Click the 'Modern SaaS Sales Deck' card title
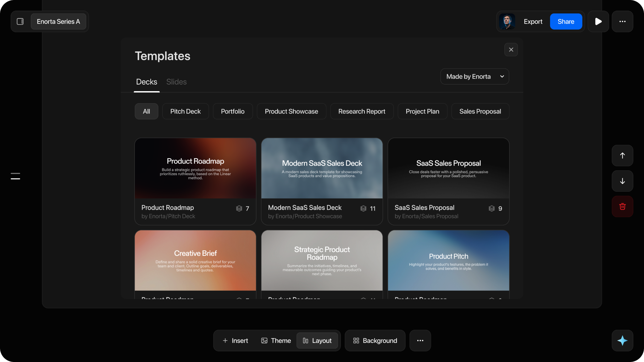 (305, 208)
